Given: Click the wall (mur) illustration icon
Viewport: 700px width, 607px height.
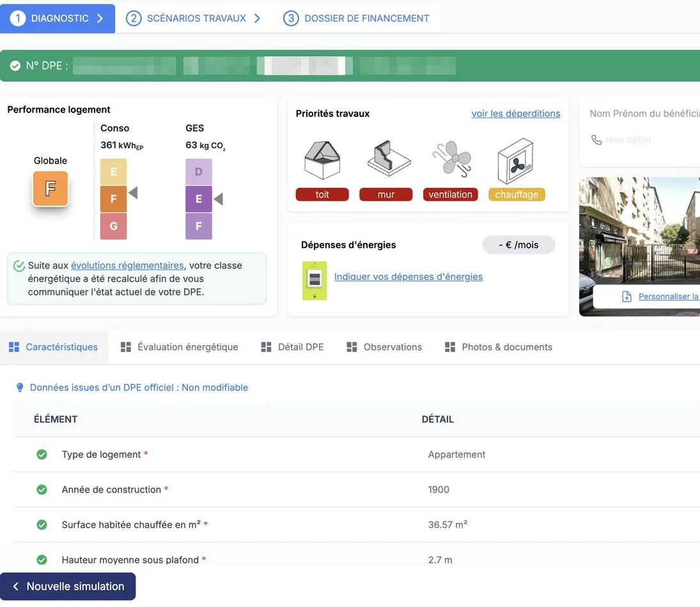Looking at the screenshot, I should click(x=389, y=158).
